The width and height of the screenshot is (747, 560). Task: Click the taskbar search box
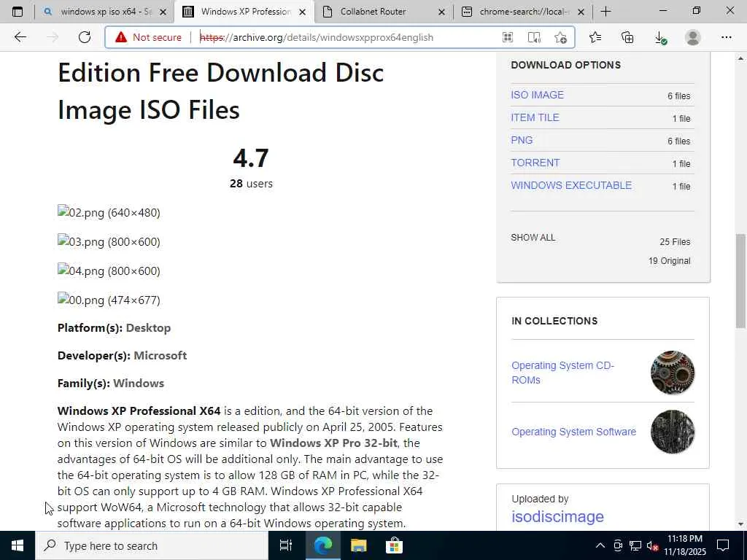point(152,545)
